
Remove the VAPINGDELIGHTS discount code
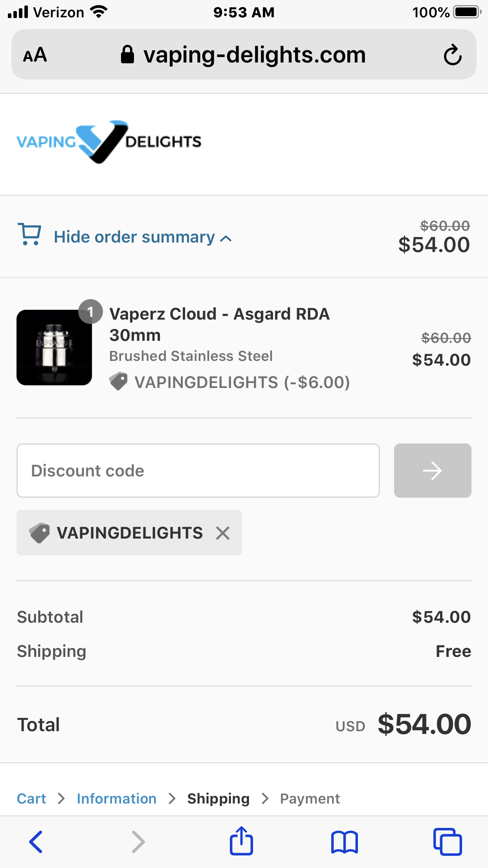[223, 533]
